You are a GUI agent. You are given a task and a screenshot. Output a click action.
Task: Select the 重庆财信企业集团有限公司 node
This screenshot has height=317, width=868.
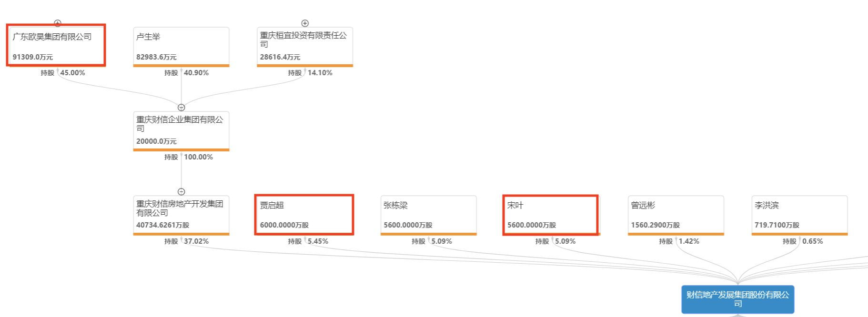click(181, 130)
